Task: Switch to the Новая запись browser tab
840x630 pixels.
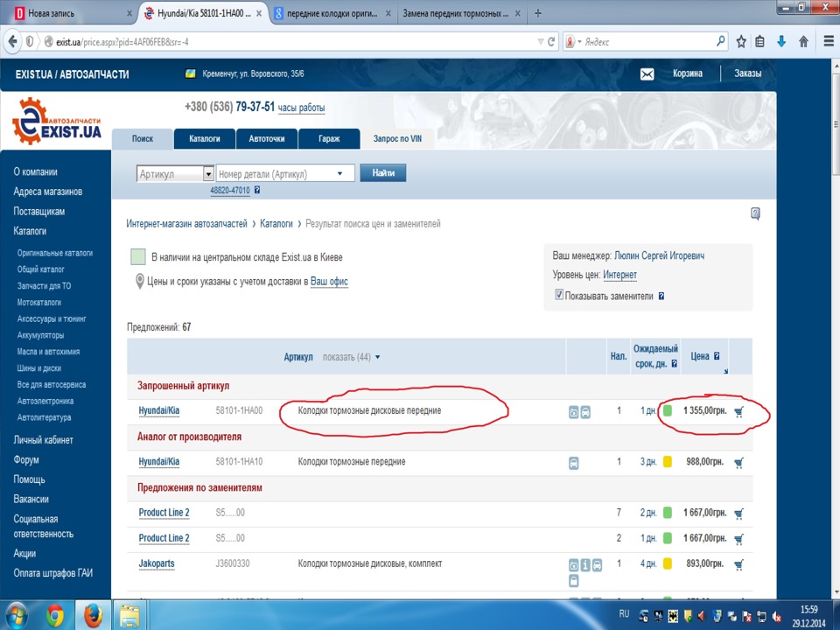Action: [70, 13]
